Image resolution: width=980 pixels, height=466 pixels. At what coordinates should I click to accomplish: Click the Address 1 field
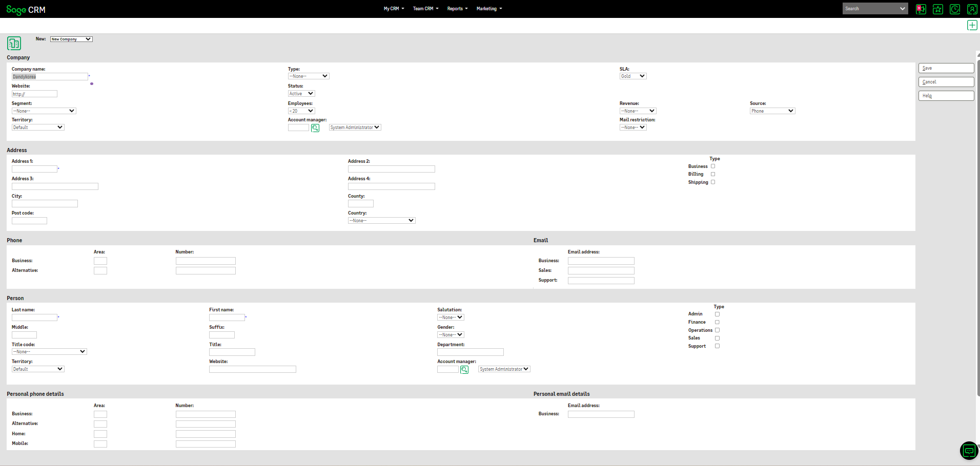point(34,168)
